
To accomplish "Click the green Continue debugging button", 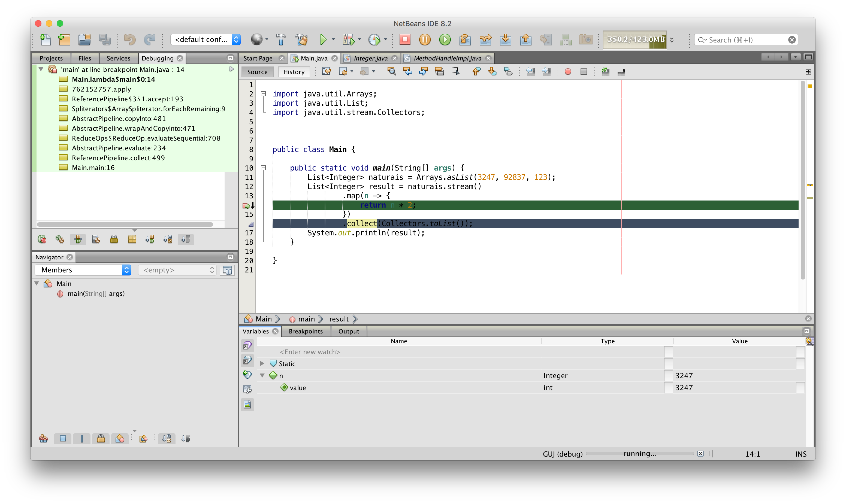I will [445, 40].
